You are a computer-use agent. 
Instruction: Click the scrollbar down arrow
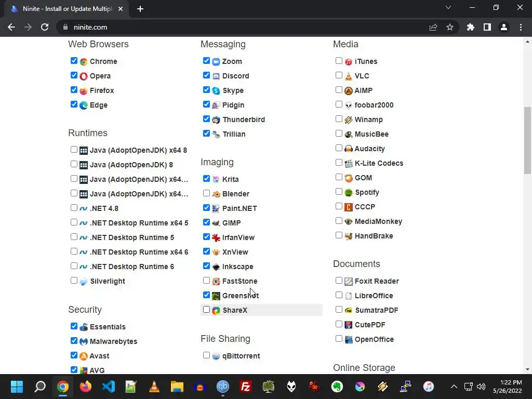click(x=527, y=369)
